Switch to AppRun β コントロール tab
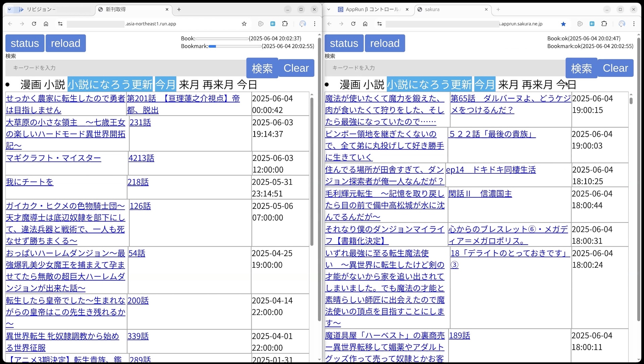 (373, 9)
